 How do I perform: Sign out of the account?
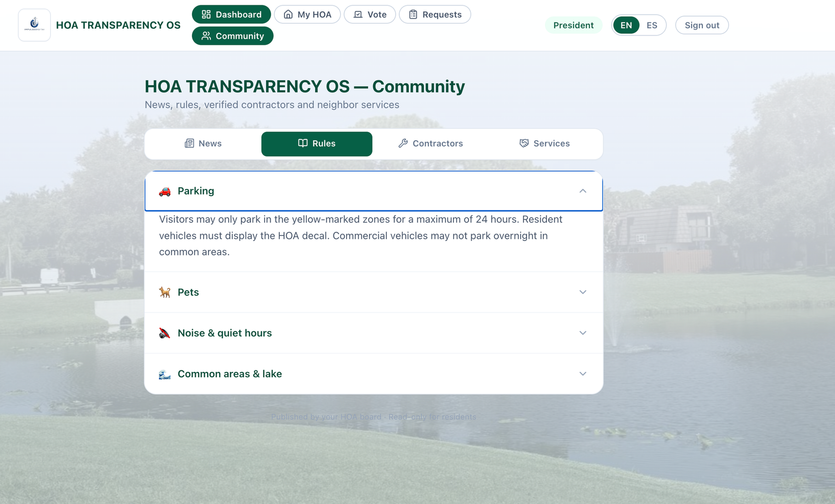click(702, 25)
